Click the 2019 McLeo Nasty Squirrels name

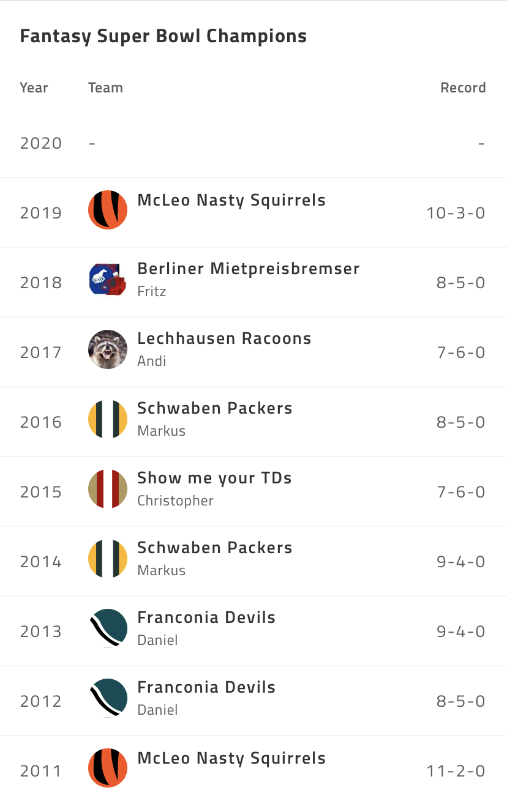tap(231, 200)
